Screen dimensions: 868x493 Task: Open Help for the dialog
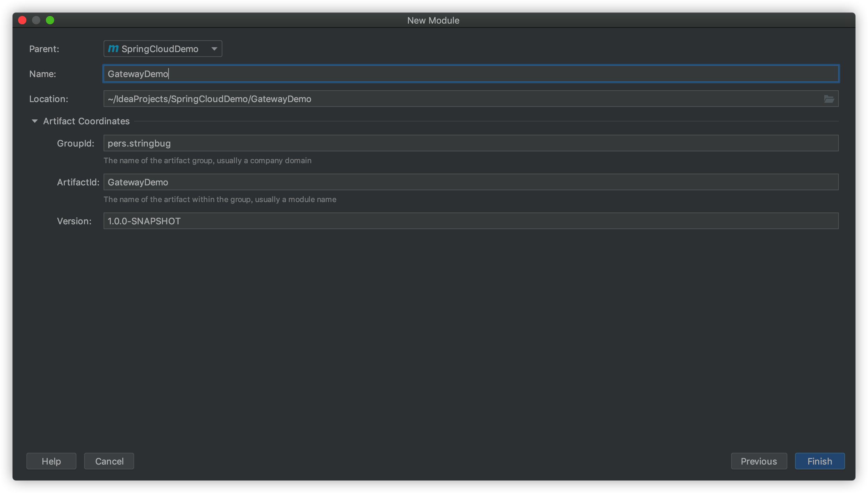pos(51,461)
